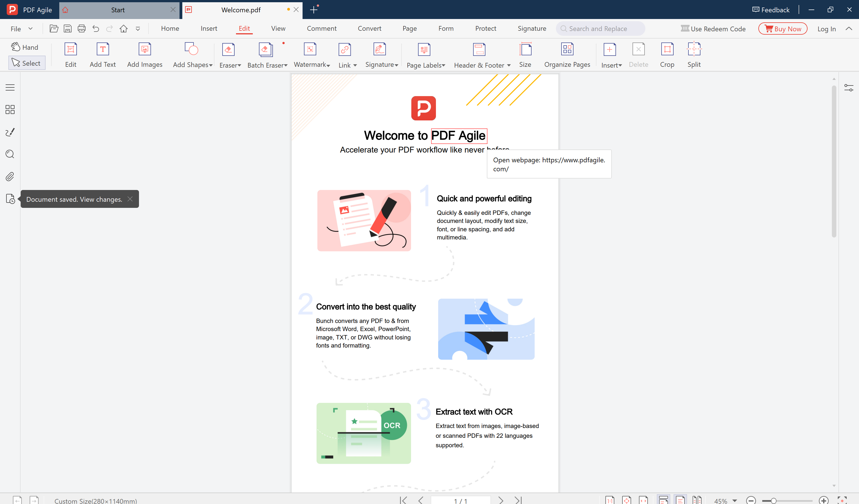859x504 pixels.
Task: Set actual size 1:1 view
Action: (x=610, y=500)
